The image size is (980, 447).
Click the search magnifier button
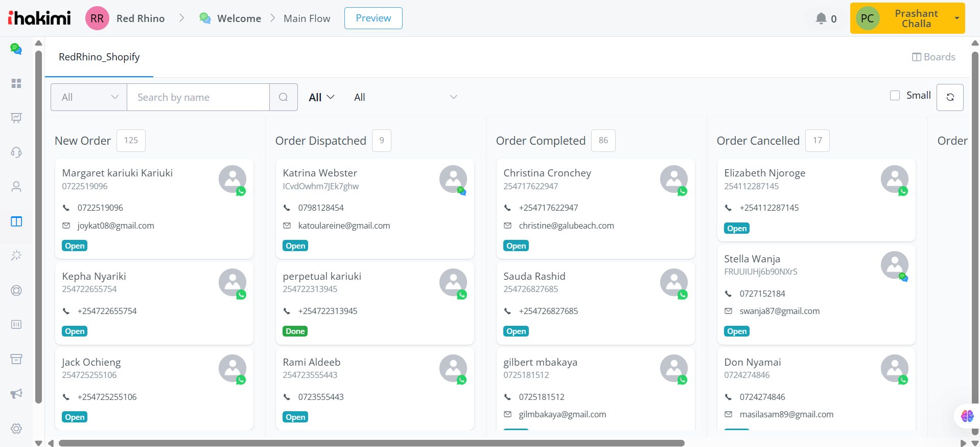pos(284,97)
